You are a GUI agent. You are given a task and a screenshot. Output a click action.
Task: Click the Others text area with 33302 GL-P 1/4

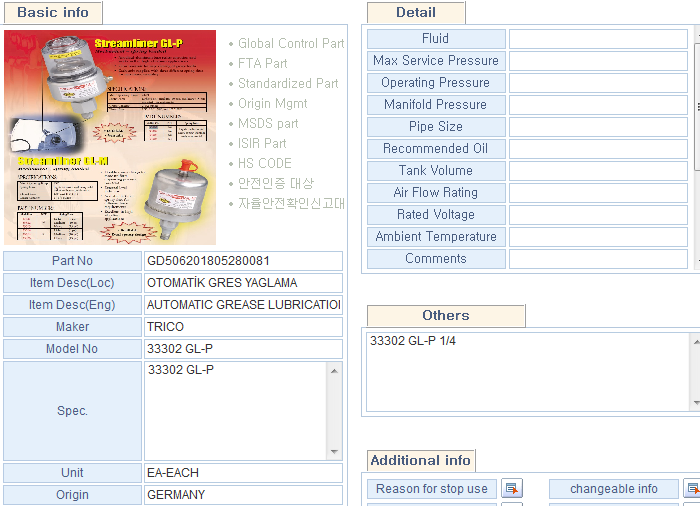pyautogui.click(x=529, y=372)
